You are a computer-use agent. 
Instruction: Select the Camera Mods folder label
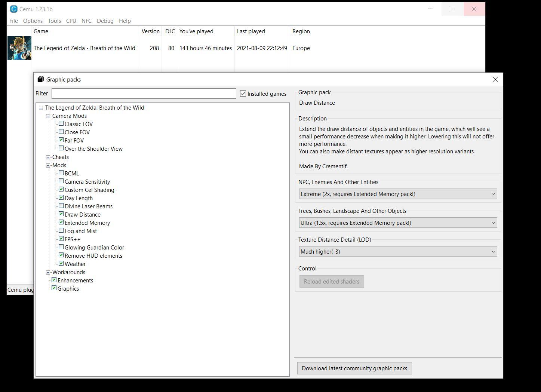pyautogui.click(x=70, y=116)
